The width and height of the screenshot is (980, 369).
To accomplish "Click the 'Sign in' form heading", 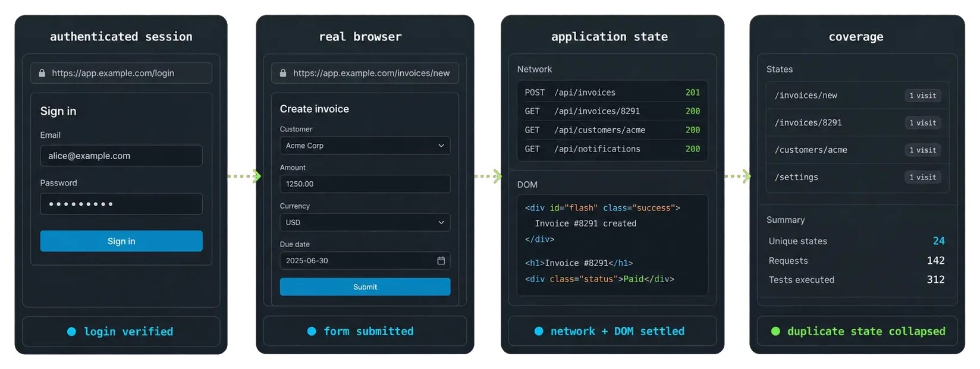I will (x=58, y=112).
